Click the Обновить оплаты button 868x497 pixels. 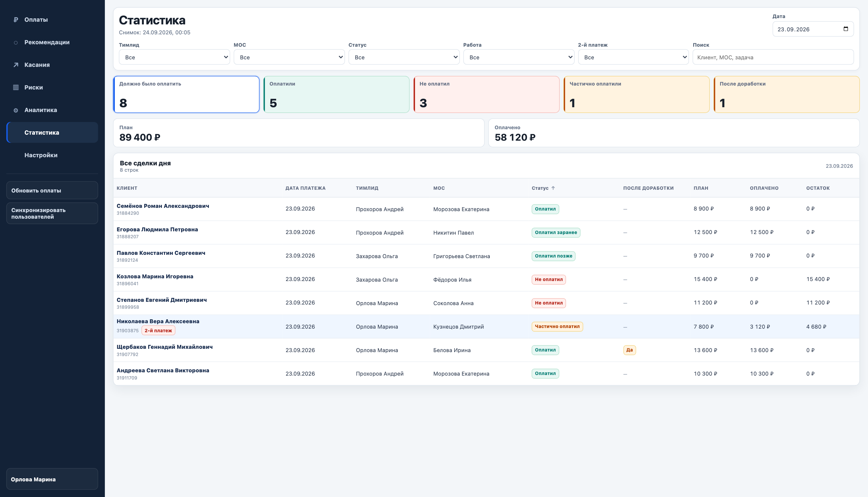pyautogui.click(x=52, y=190)
